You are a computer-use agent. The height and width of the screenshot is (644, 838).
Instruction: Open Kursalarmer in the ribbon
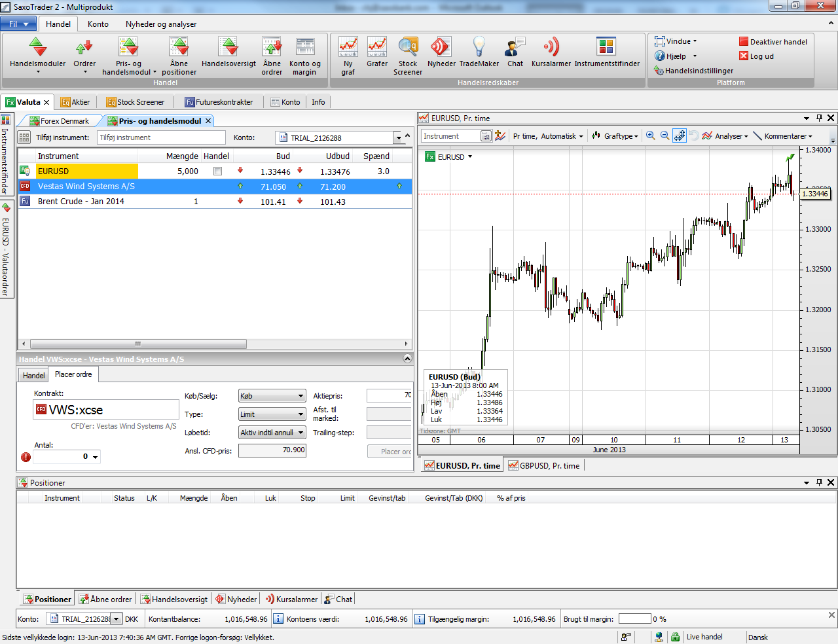click(551, 52)
